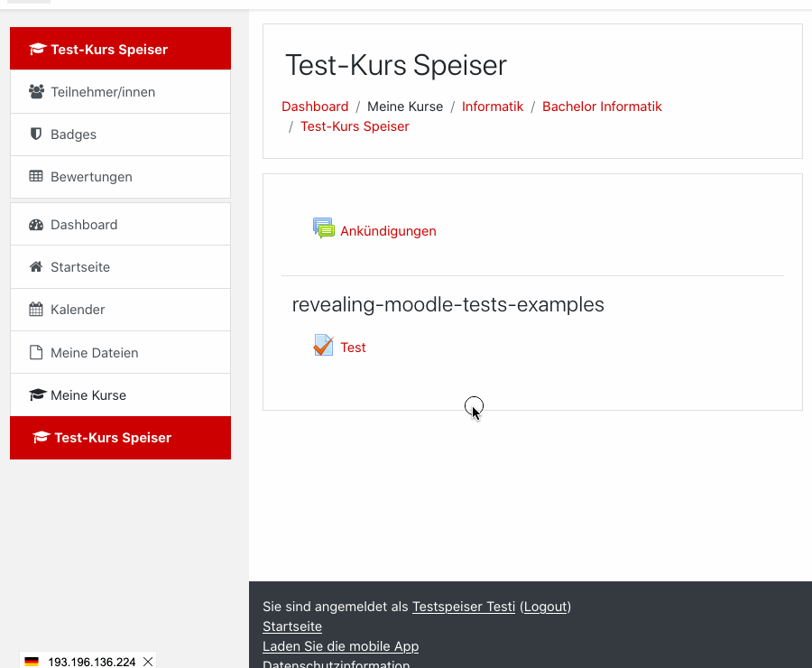Follow the Dashboard breadcrumb link
Viewport: 812px width, 668px height.
pos(315,107)
